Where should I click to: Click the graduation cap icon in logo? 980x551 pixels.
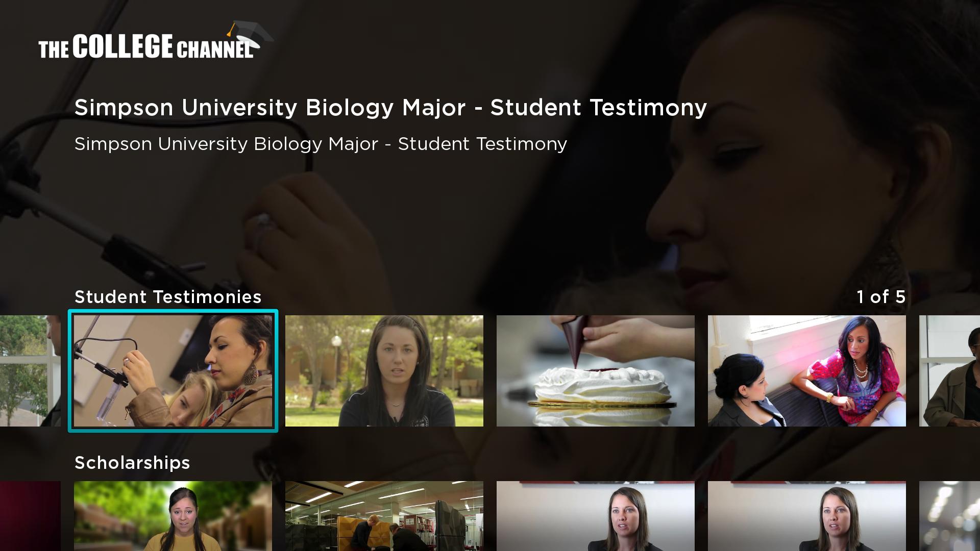250,33
